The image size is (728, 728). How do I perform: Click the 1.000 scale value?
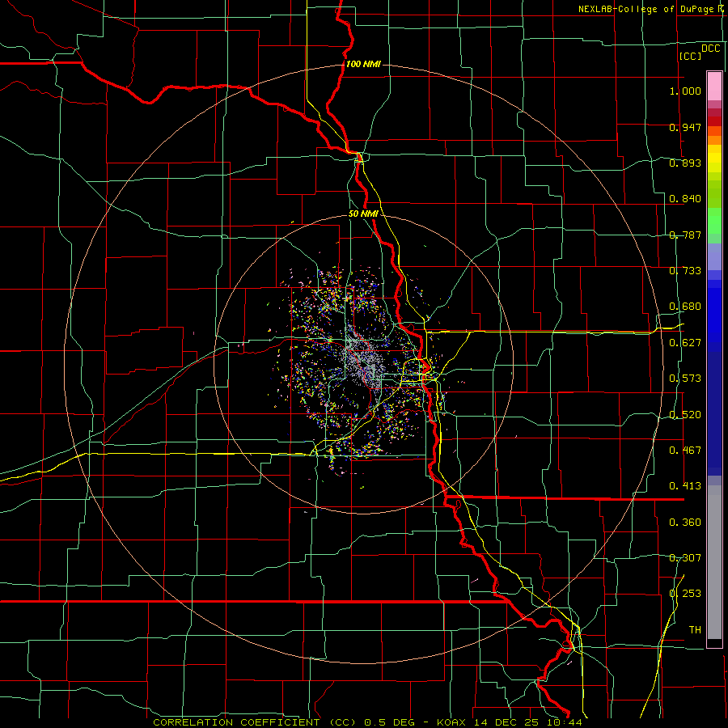[685, 91]
